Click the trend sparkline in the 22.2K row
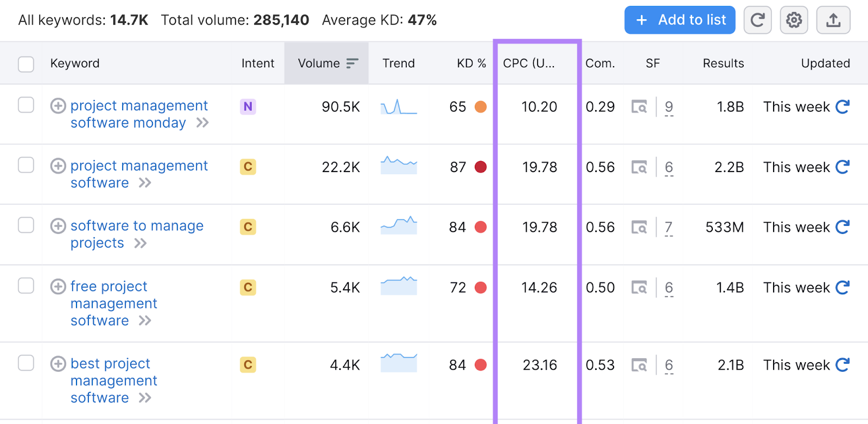The height and width of the screenshot is (424, 868). (x=399, y=165)
